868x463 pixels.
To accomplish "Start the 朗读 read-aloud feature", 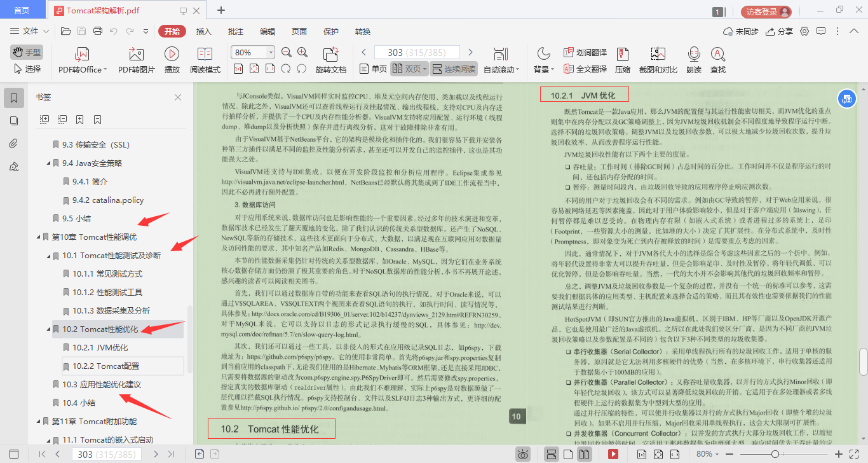I will pyautogui.click(x=693, y=60).
